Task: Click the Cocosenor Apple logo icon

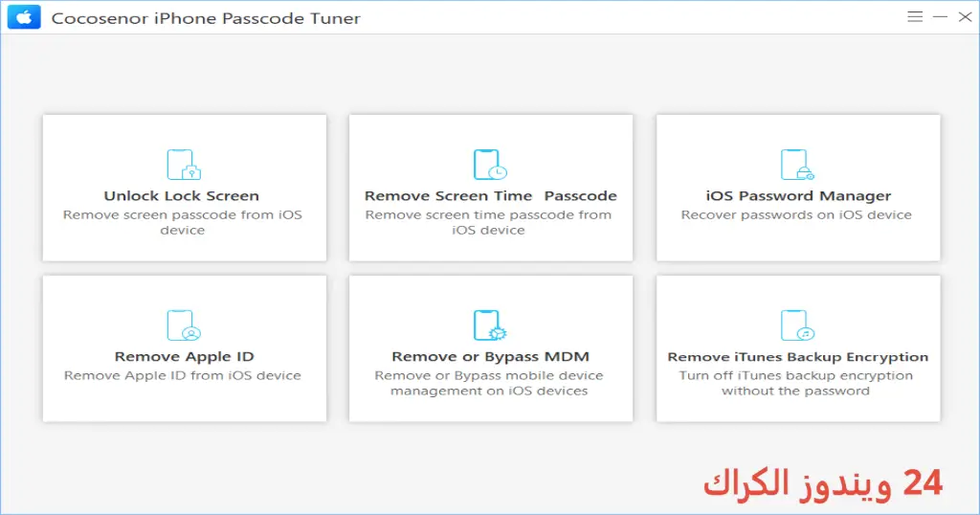Action: pyautogui.click(x=24, y=17)
